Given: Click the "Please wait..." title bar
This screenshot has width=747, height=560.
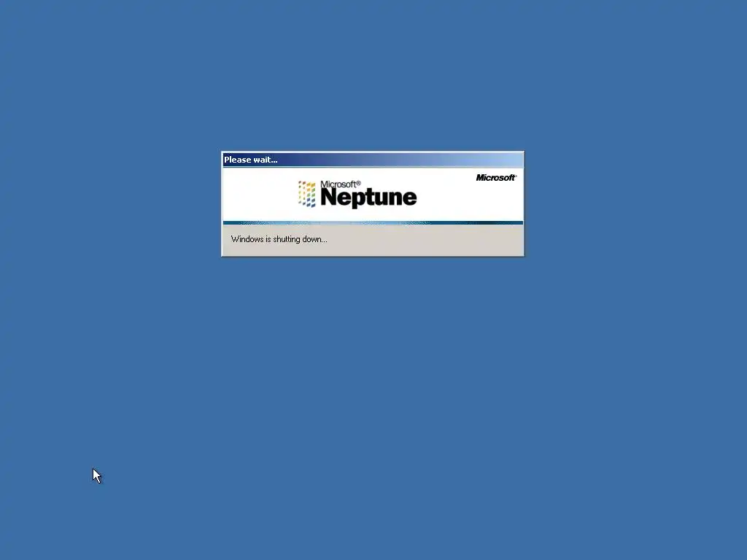Looking at the screenshot, I should (x=373, y=160).
